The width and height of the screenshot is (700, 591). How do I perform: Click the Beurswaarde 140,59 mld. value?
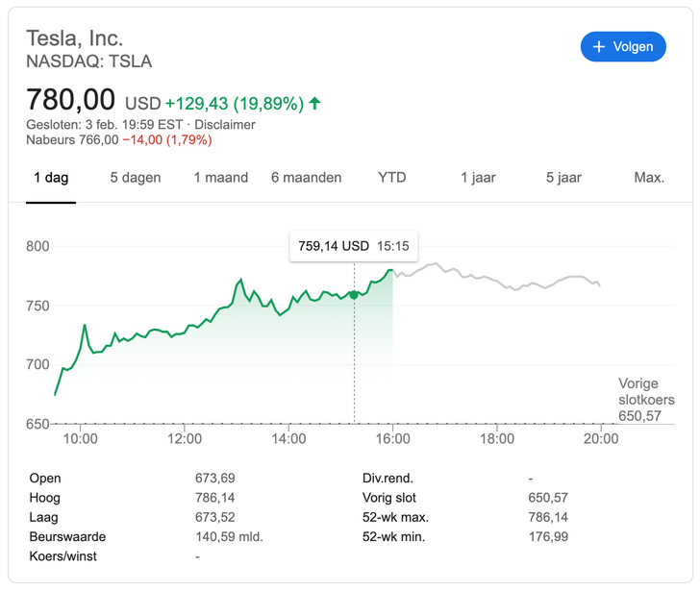[229, 536]
